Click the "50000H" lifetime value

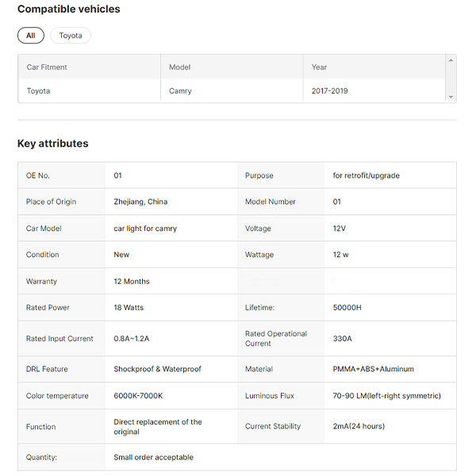(347, 308)
